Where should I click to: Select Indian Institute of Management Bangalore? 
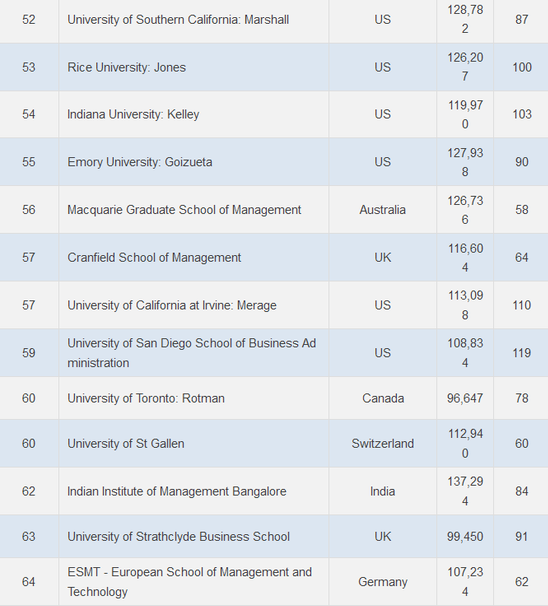pos(177,491)
